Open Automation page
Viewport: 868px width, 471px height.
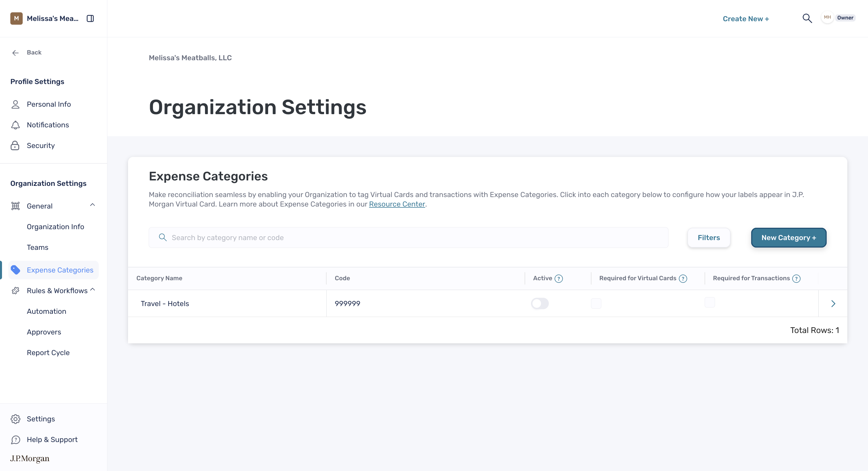pos(46,312)
